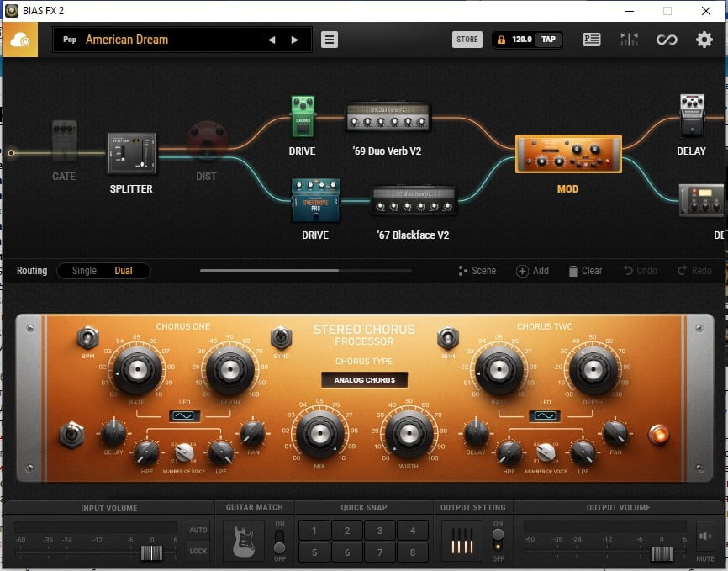Select the SPLITTER module
This screenshot has width=728, height=571.
pyautogui.click(x=132, y=153)
